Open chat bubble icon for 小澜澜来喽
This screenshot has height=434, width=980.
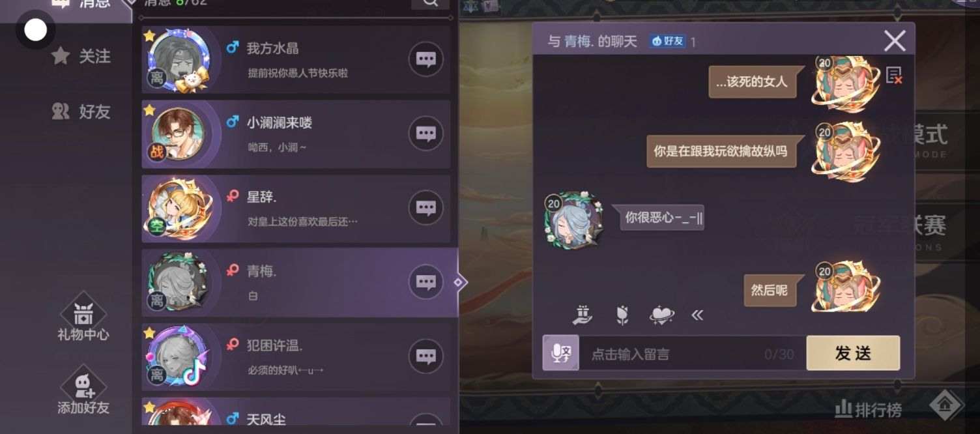click(x=425, y=134)
